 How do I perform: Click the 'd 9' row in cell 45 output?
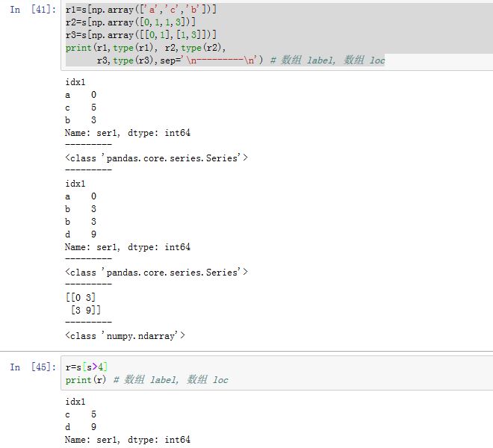(x=81, y=427)
